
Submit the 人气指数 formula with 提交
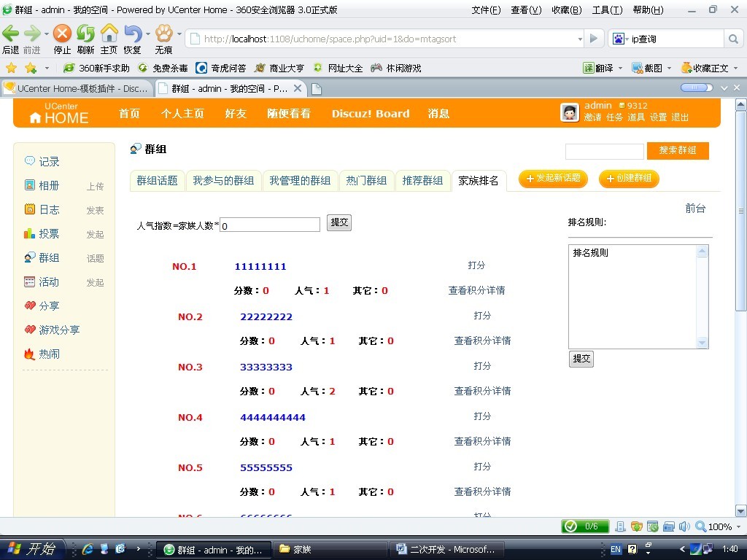339,222
